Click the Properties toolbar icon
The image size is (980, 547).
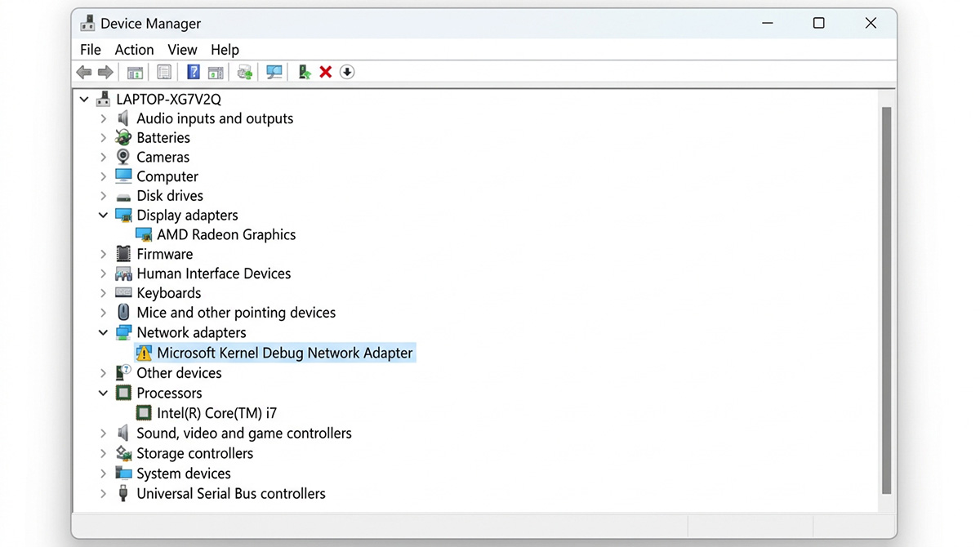tap(164, 73)
